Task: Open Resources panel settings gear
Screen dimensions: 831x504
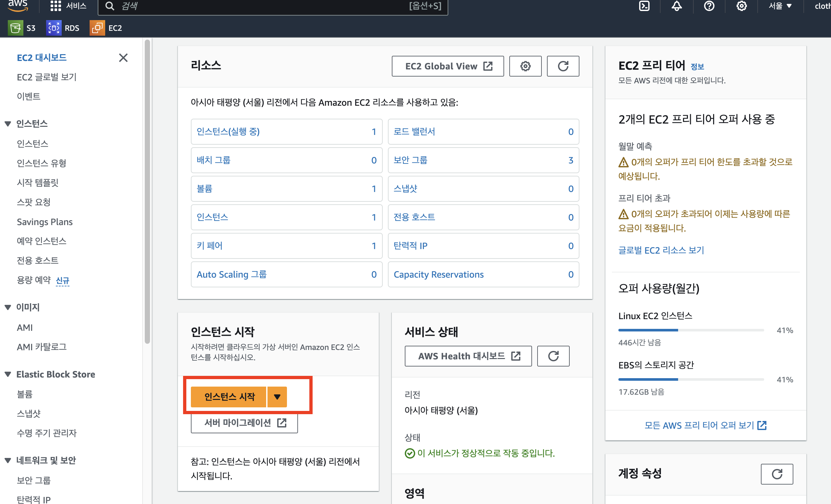Action: tap(525, 66)
